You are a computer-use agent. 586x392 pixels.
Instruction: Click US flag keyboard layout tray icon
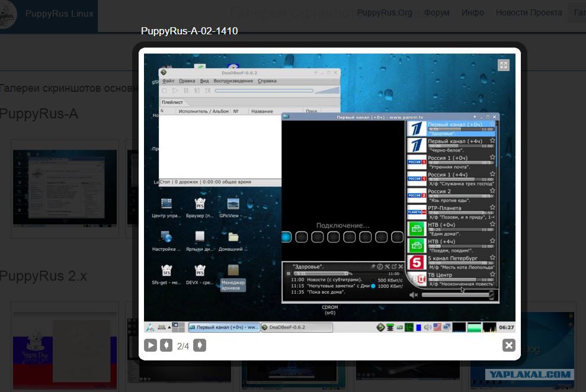(x=437, y=327)
